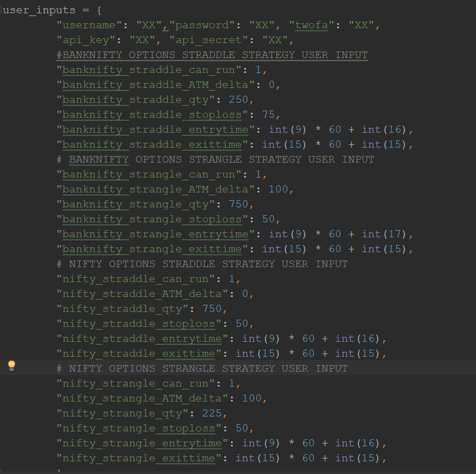Click the "api_key" key

click(x=86, y=40)
